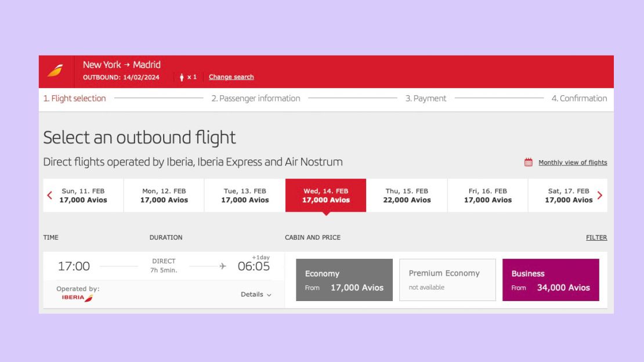
Task: Click the Direct flights operated by Iberia subtitle
Action: 193,162
